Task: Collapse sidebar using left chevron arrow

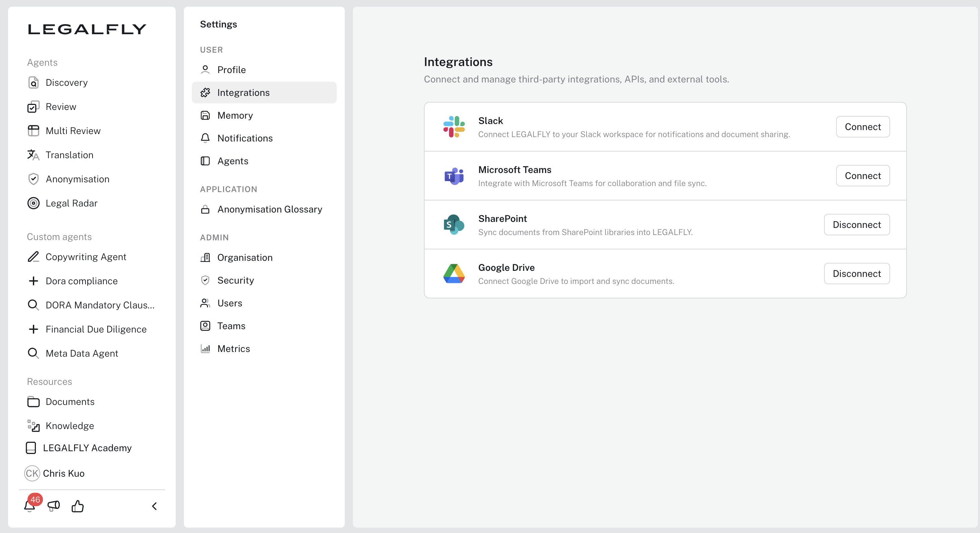Action: (x=155, y=506)
